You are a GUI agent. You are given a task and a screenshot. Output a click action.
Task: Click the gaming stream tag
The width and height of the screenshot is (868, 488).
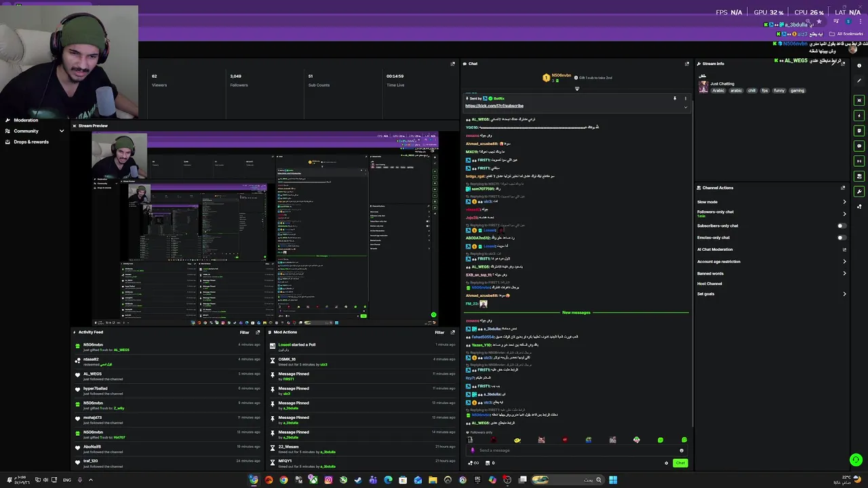point(797,91)
